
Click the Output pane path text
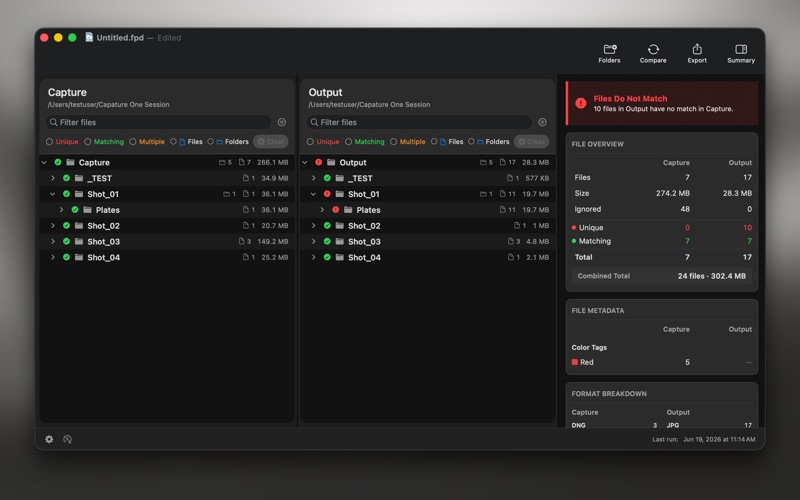tap(369, 105)
